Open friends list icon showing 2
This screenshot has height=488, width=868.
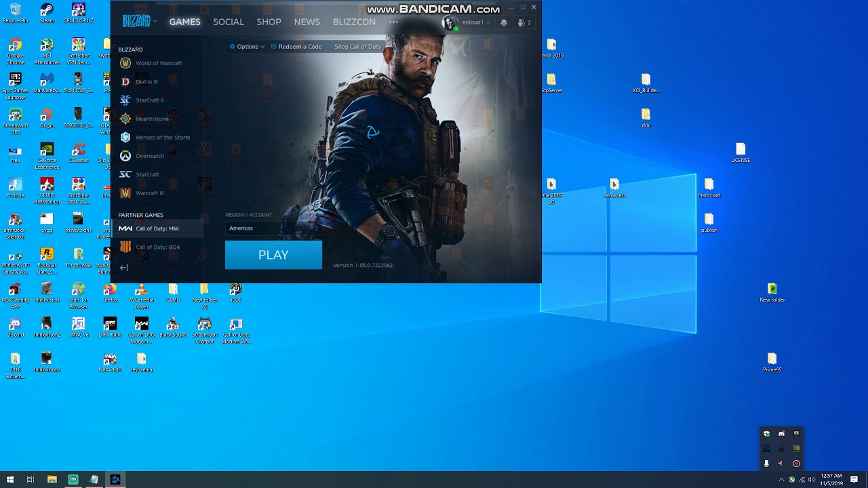(524, 22)
